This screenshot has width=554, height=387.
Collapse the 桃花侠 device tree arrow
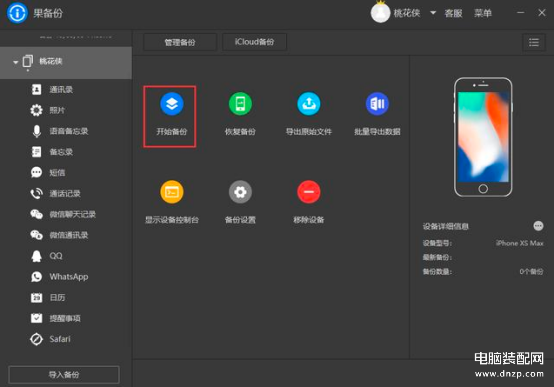pyautogui.click(x=15, y=62)
